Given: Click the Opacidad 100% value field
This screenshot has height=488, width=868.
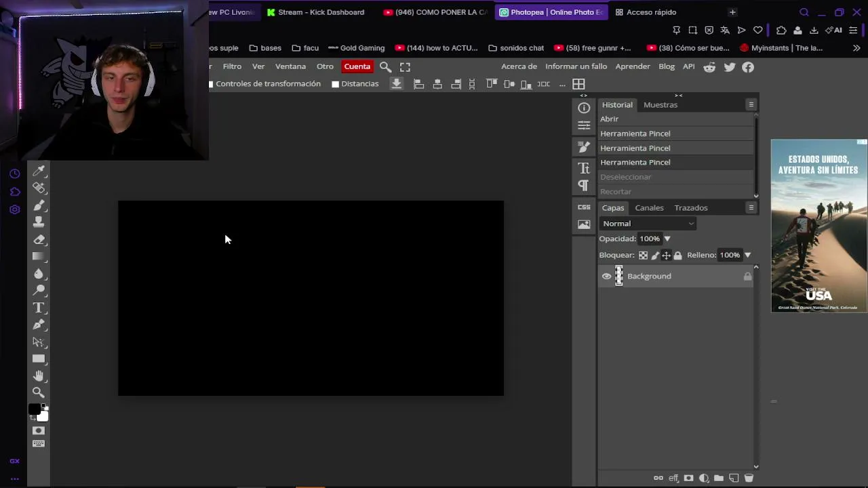Looking at the screenshot, I should click(650, 239).
